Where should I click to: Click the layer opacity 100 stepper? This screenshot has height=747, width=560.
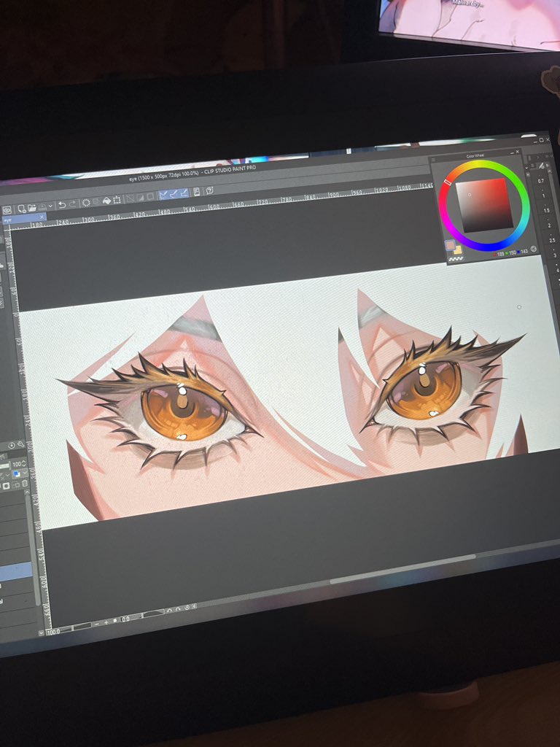24,463
